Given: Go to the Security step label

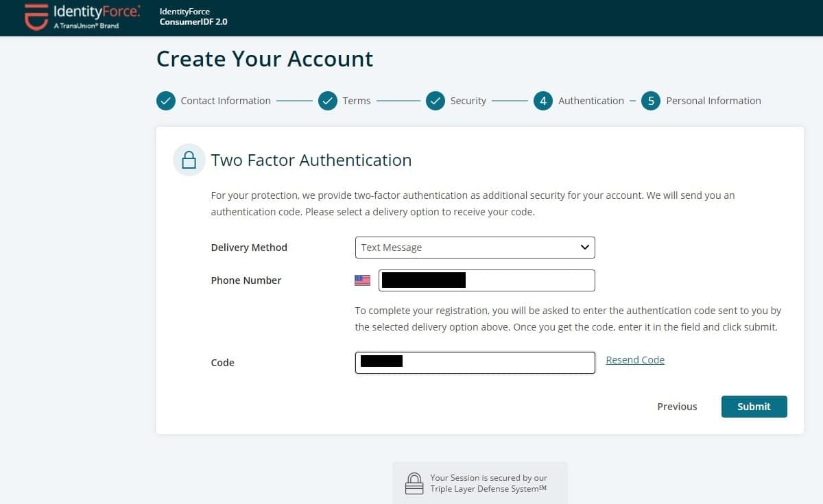Looking at the screenshot, I should (x=468, y=101).
